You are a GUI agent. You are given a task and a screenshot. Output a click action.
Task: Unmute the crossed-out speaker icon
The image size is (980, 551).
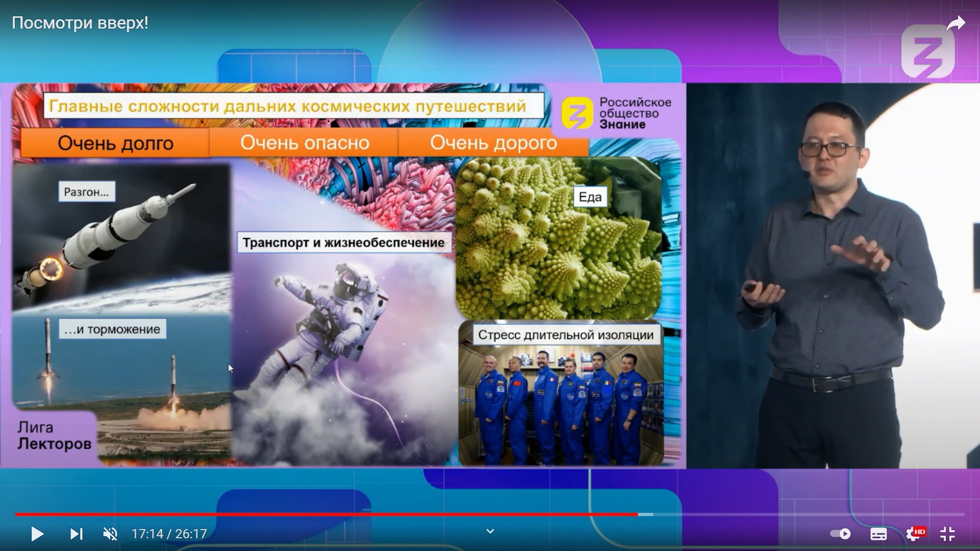coord(110,534)
